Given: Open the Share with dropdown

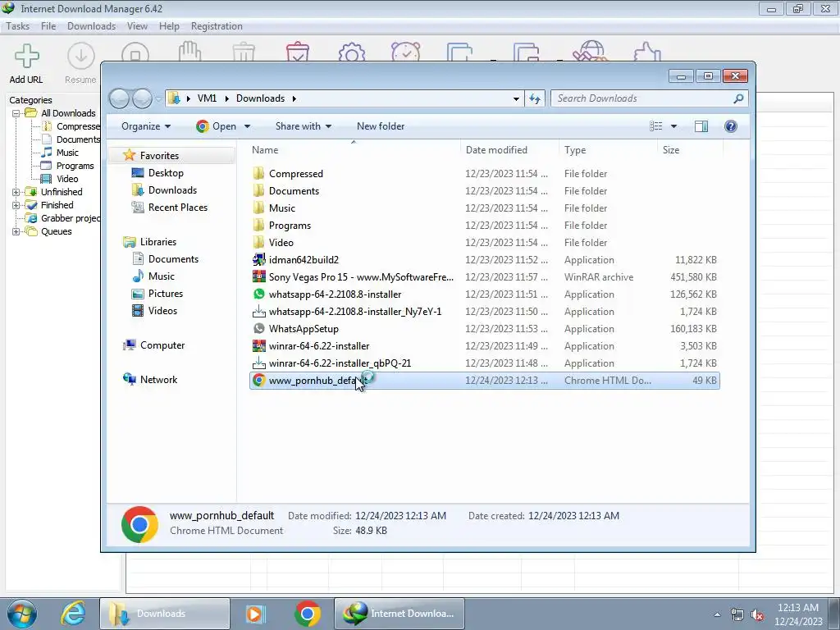Looking at the screenshot, I should coord(304,126).
